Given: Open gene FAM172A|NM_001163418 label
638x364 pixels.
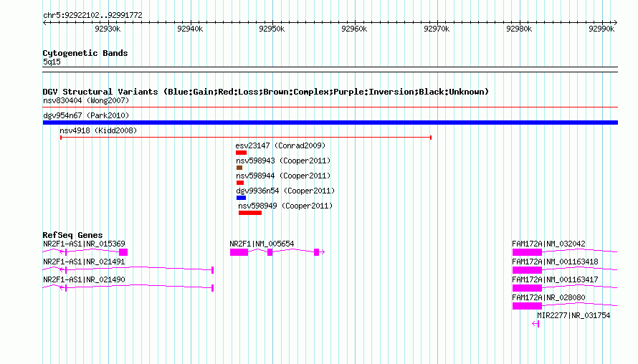Looking at the screenshot, I should [555, 262].
